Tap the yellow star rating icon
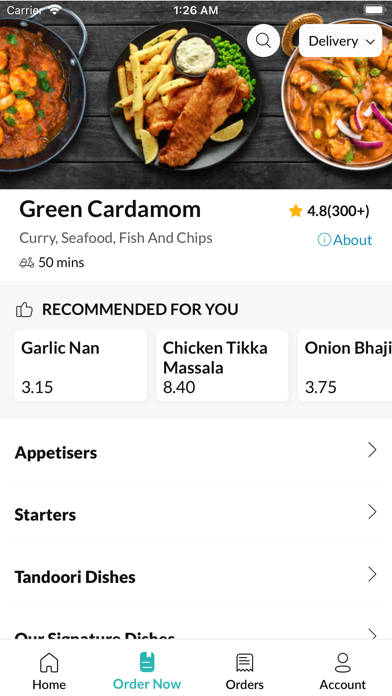Screen dimensions: 392x696 [x=296, y=211]
